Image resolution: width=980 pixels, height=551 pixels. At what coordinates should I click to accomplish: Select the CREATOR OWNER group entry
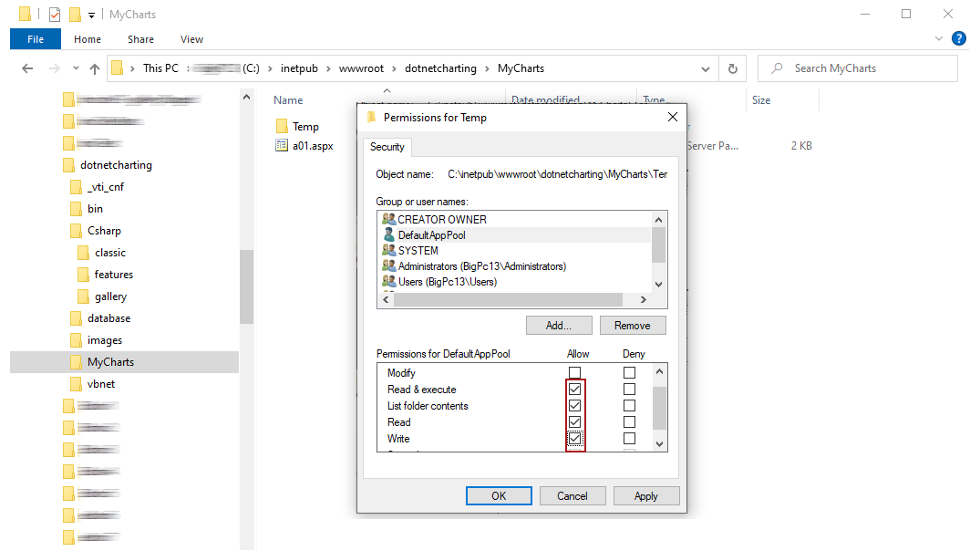(442, 220)
